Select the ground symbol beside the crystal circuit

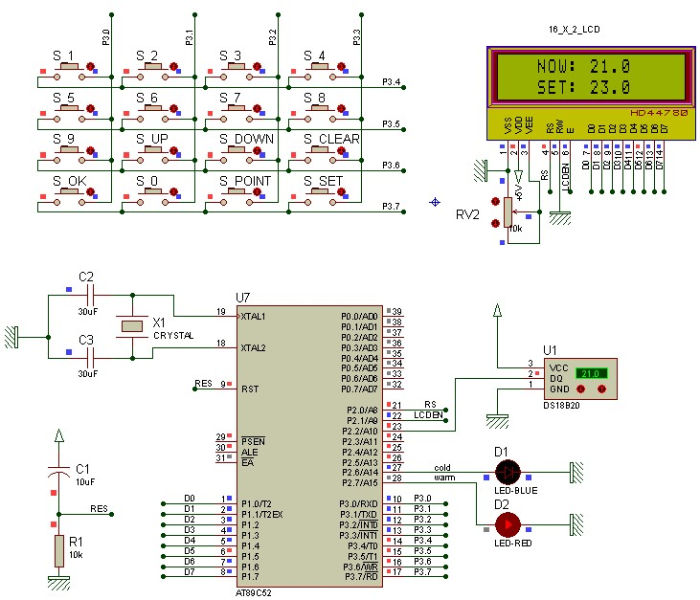(11, 337)
